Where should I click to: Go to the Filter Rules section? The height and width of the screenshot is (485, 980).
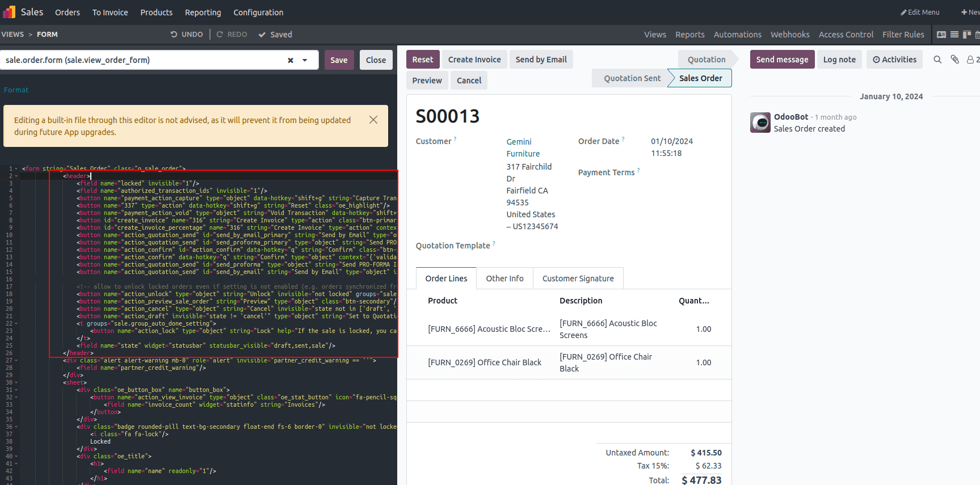coord(903,35)
